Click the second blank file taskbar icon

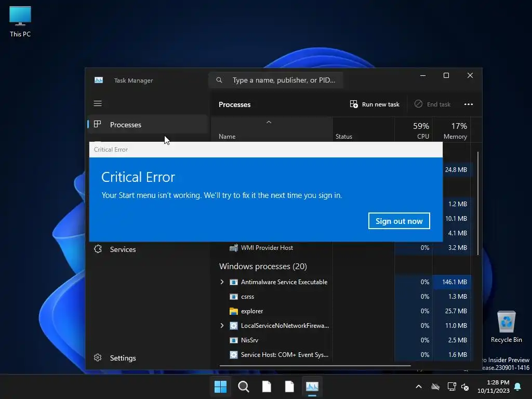(x=289, y=387)
